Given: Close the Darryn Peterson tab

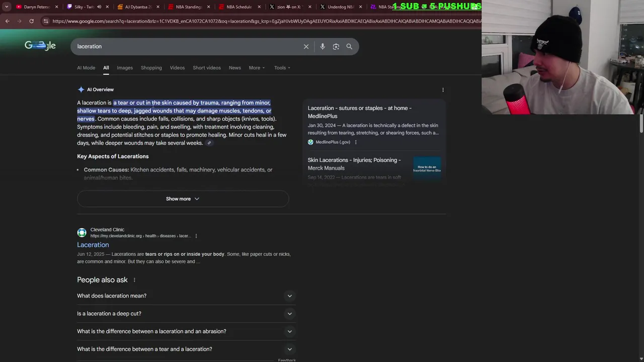Looking at the screenshot, I should pos(56,7).
